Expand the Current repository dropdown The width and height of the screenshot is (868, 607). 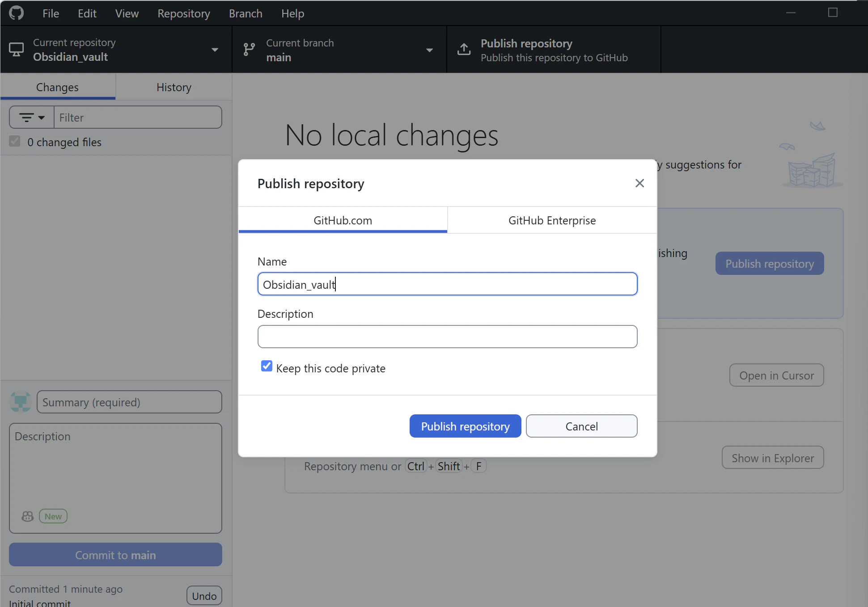(215, 50)
